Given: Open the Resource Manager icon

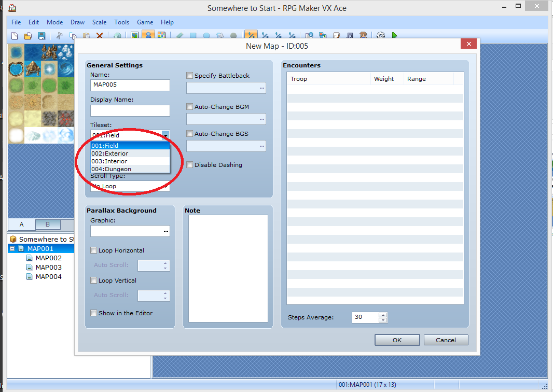Looking at the screenshot, I should click(x=323, y=35).
